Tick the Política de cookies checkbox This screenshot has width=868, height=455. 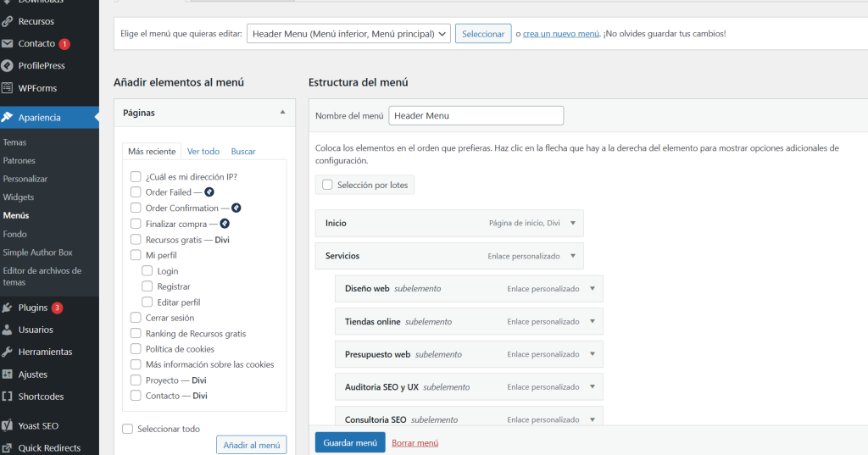pyautogui.click(x=136, y=349)
